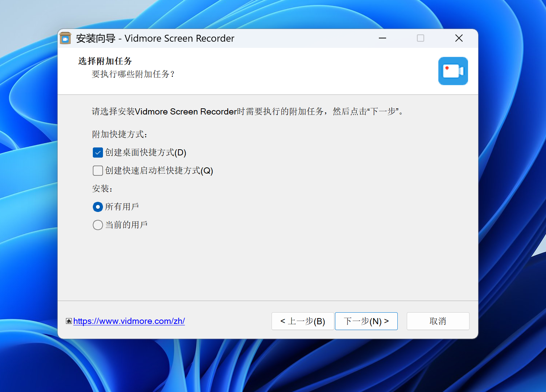Enable 创建快速启动栏快捷方式(Q) checkbox

(x=98, y=171)
